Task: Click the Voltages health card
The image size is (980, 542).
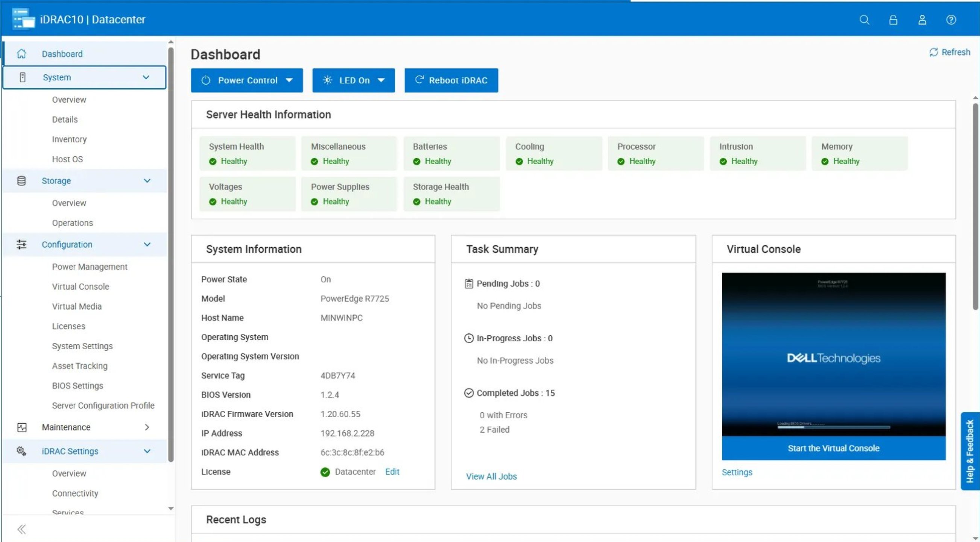Action: pyautogui.click(x=247, y=194)
